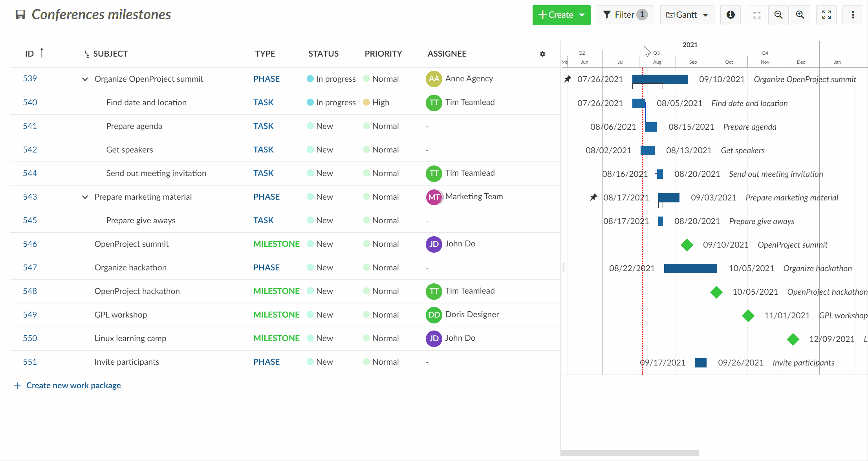Expand the Organize OpenProject summit phase
This screenshot has height=461, width=868.
tap(84, 79)
